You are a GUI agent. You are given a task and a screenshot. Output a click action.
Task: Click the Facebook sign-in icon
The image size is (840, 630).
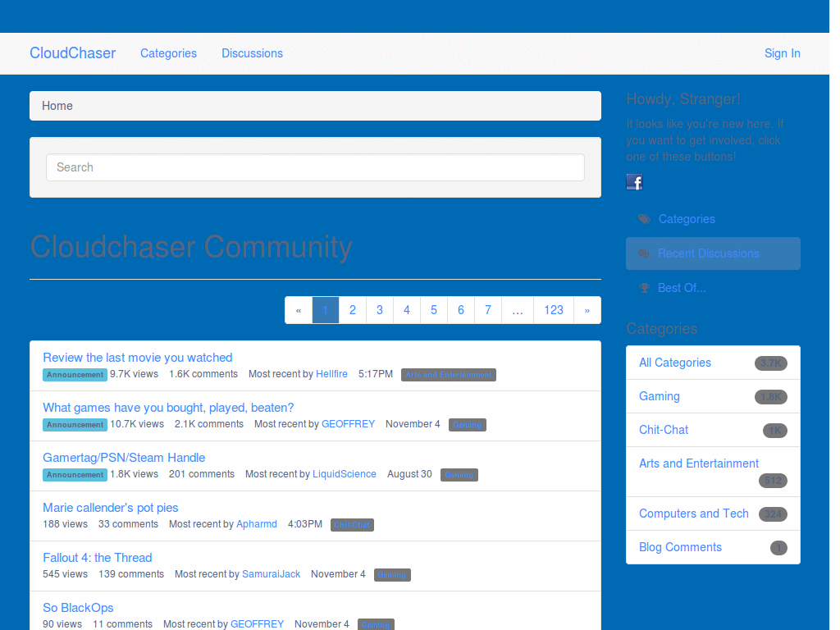634,182
